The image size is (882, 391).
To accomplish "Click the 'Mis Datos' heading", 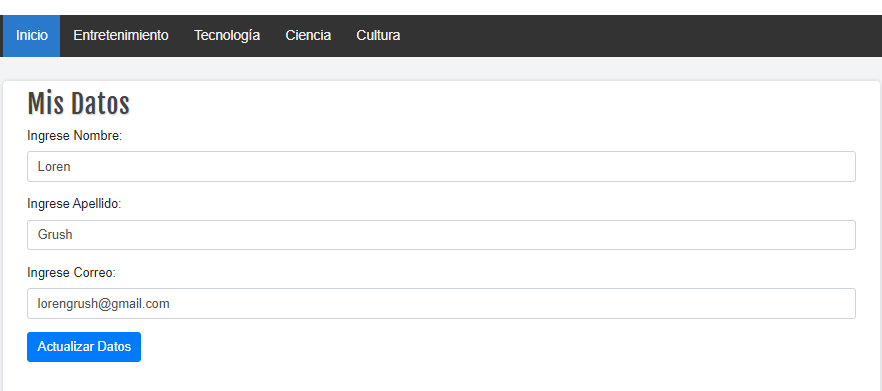I will tap(78, 104).
